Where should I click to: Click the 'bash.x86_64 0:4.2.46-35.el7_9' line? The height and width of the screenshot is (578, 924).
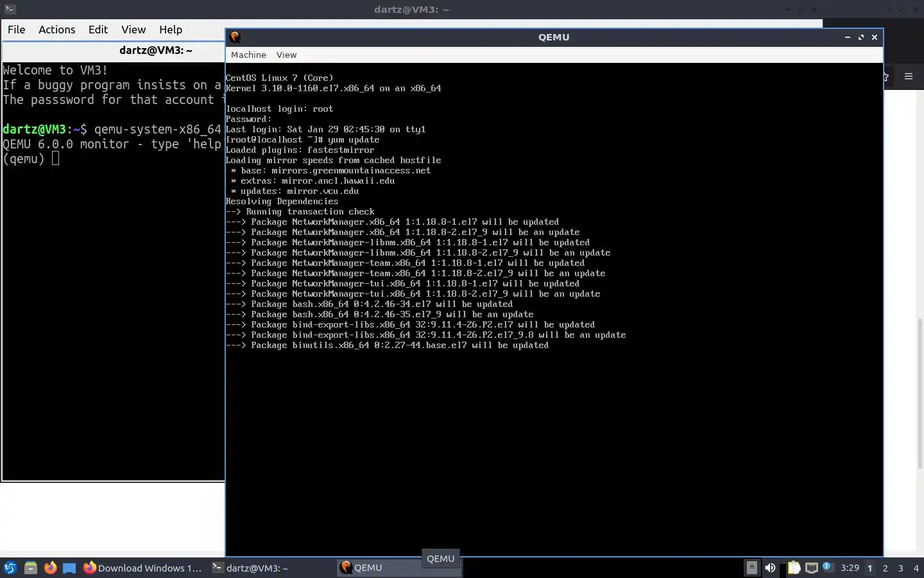coord(379,314)
